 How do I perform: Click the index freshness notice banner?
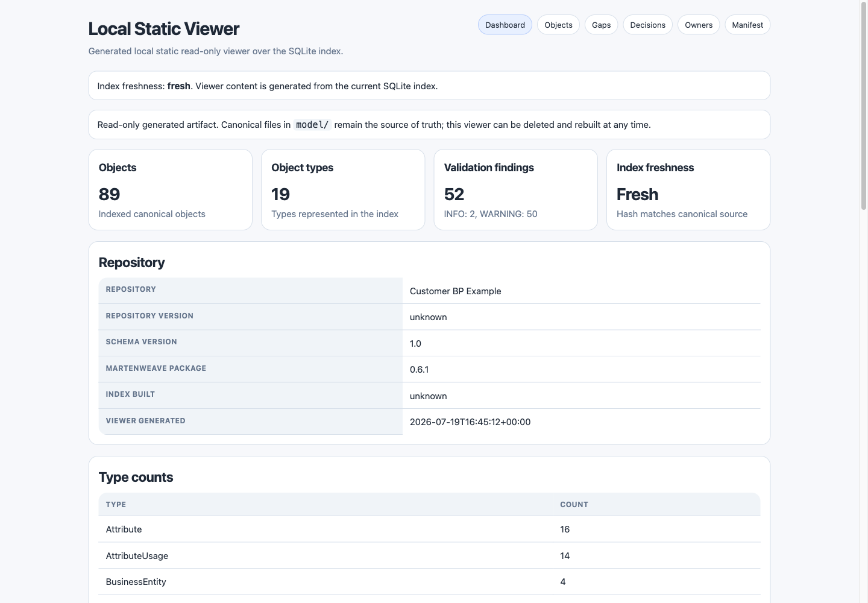pyautogui.click(x=429, y=86)
